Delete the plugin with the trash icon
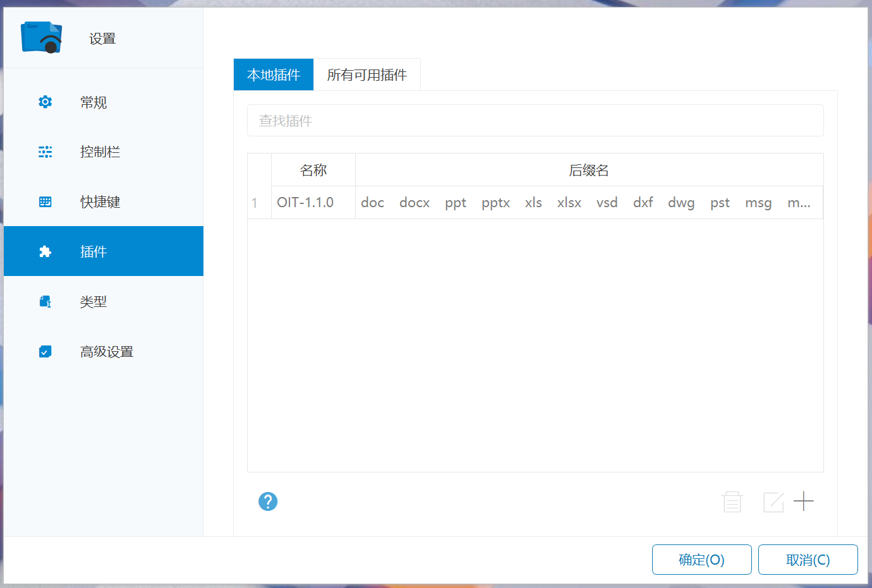Screen dimensions: 872x588 tap(732, 501)
